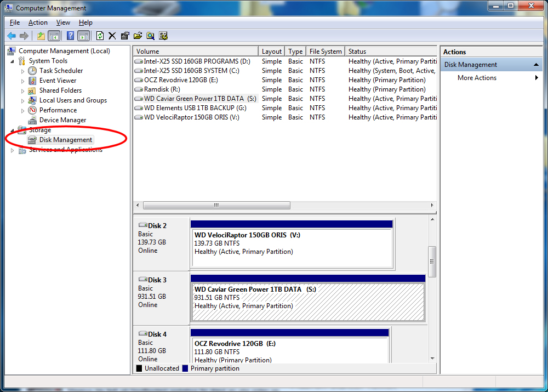Click the Open folder icon in the toolbar
Viewport: 548px width, 392px height.
(x=138, y=36)
